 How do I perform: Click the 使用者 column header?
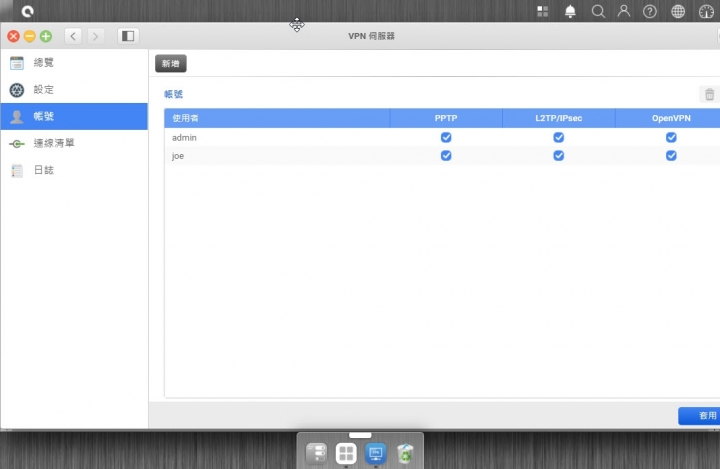277,118
